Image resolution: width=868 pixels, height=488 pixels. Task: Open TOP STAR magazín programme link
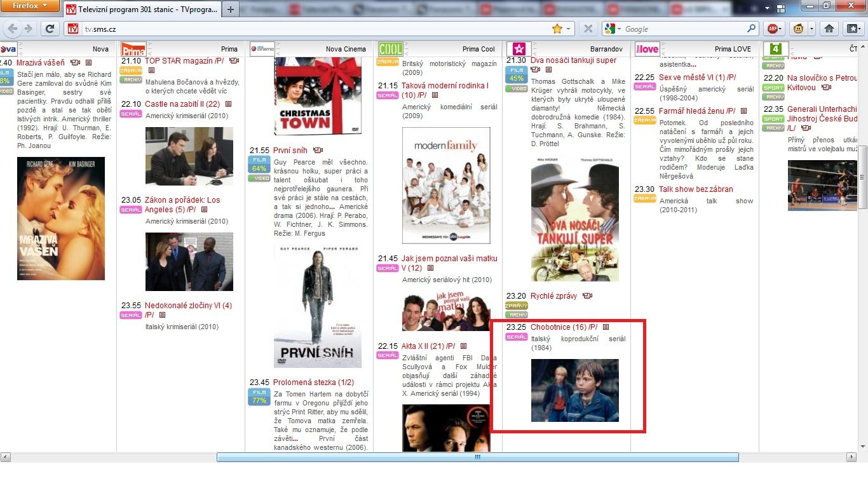click(184, 61)
